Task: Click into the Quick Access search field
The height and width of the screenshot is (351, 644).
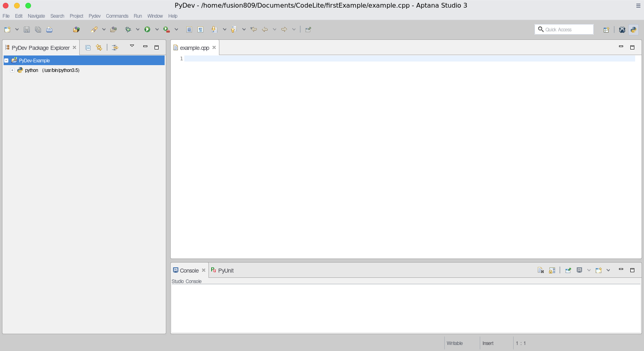Action: (x=564, y=29)
